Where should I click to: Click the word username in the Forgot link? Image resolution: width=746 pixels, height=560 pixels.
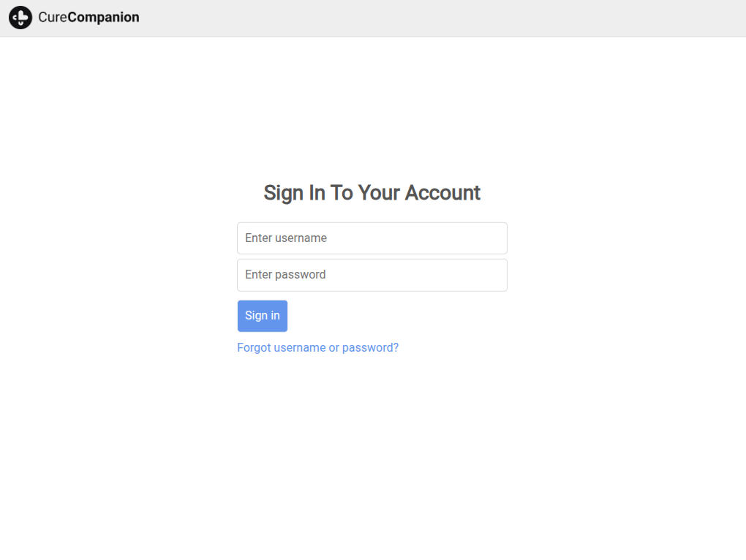(299, 348)
